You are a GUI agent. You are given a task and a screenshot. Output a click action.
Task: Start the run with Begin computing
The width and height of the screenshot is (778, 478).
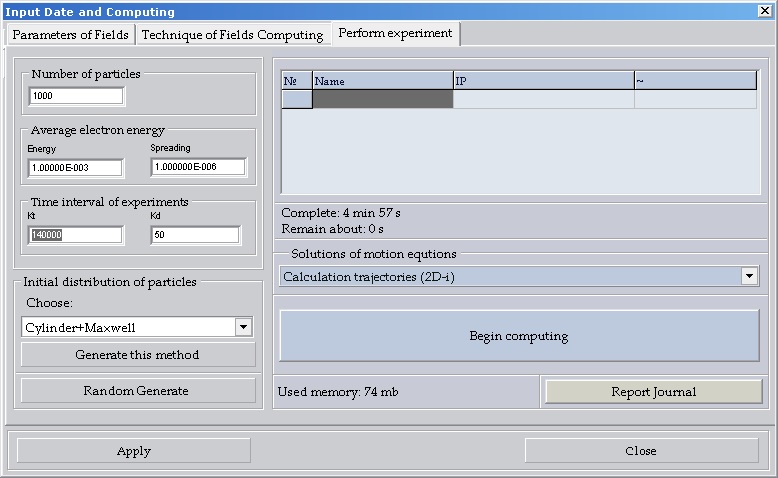[519, 336]
